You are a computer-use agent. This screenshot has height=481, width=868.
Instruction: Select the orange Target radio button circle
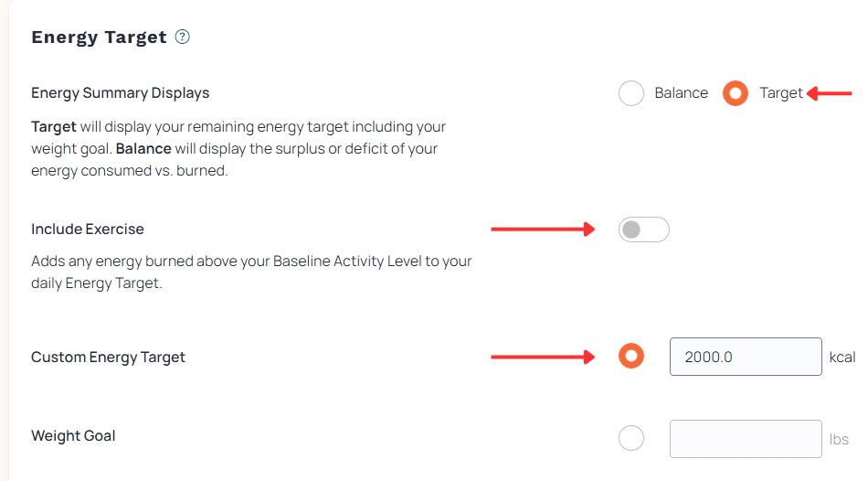coord(736,93)
